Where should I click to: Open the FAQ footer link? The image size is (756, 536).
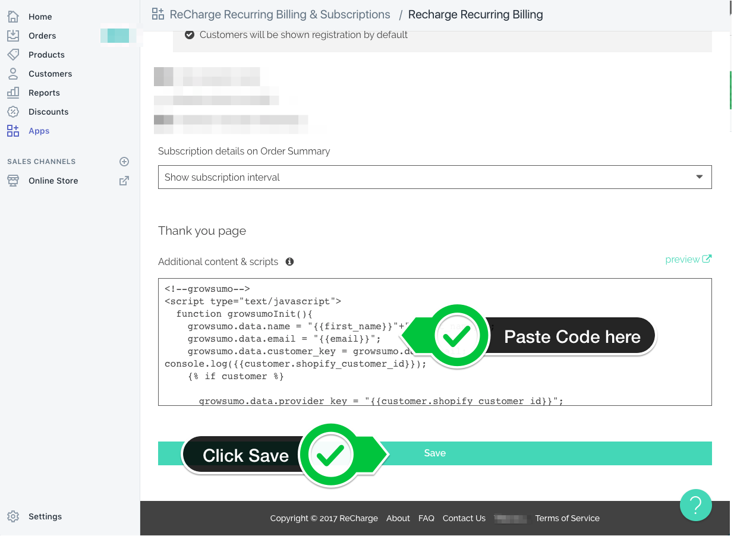[x=426, y=518]
